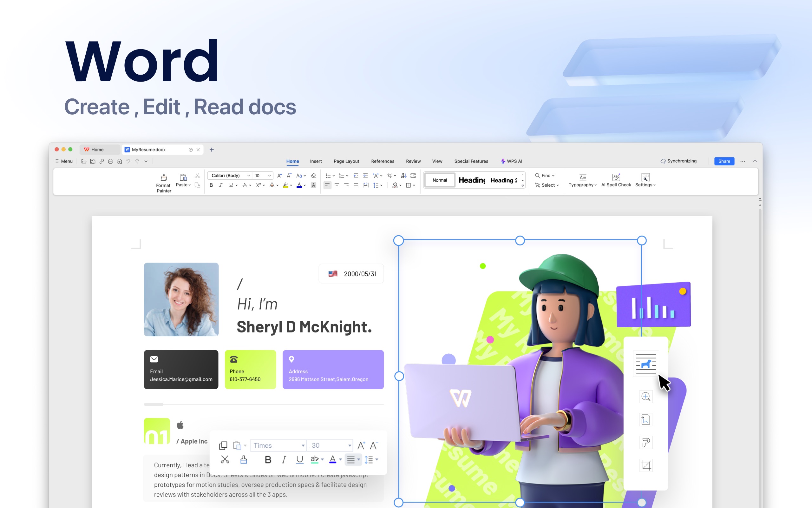Switch to the Home document tab with WPS logo
Screen dimensions: 812x508
tap(100, 150)
